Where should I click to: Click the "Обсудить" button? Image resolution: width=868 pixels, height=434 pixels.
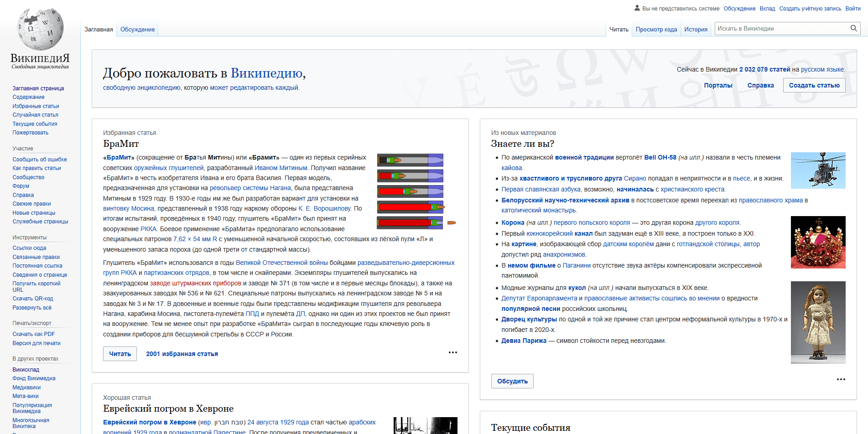[512, 381]
